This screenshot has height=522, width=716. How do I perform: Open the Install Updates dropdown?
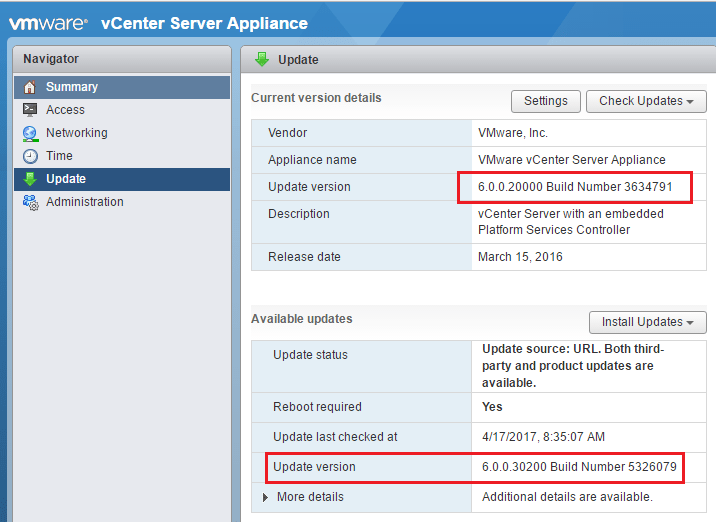click(648, 322)
